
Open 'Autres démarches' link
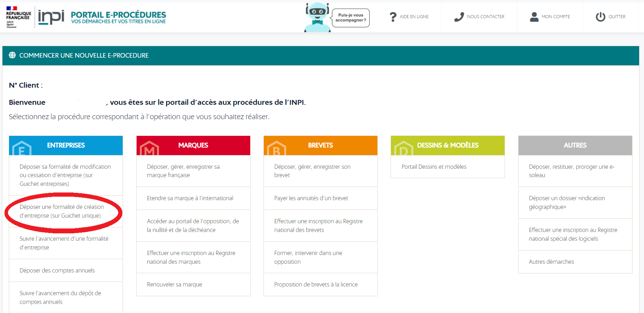click(551, 262)
